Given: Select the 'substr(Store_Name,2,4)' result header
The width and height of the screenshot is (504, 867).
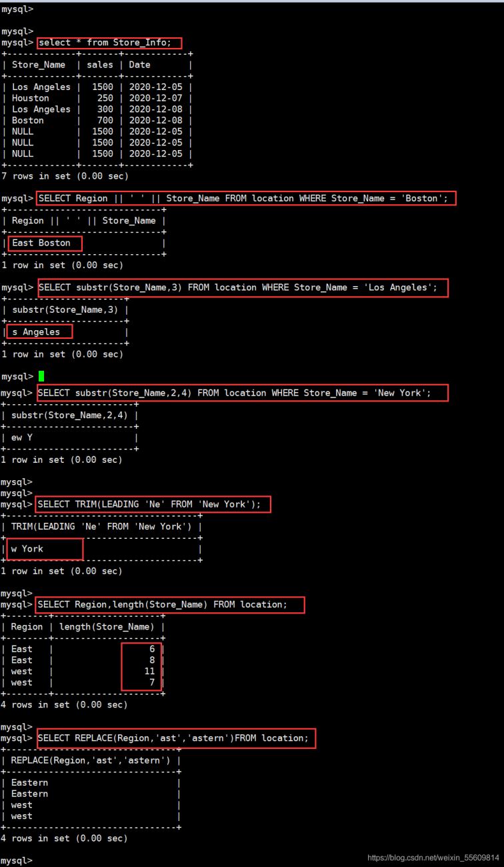Looking at the screenshot, I should point(70,415).
